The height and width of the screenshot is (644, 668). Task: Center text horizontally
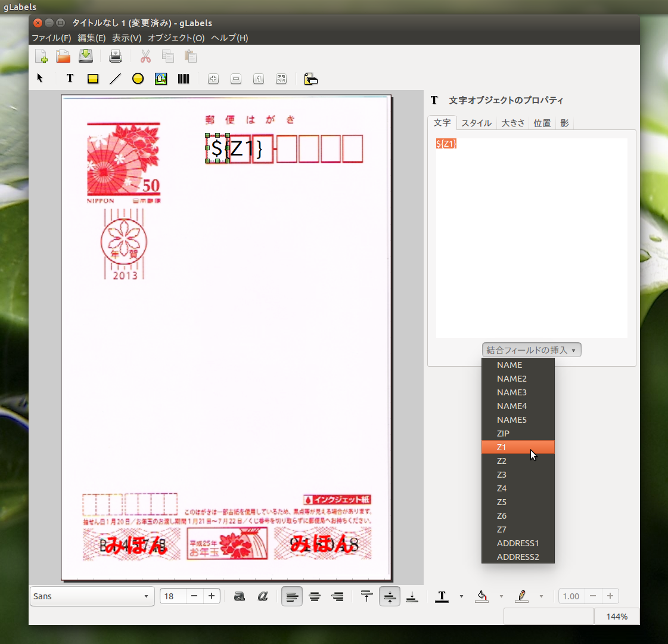click(x=315, y=596)
